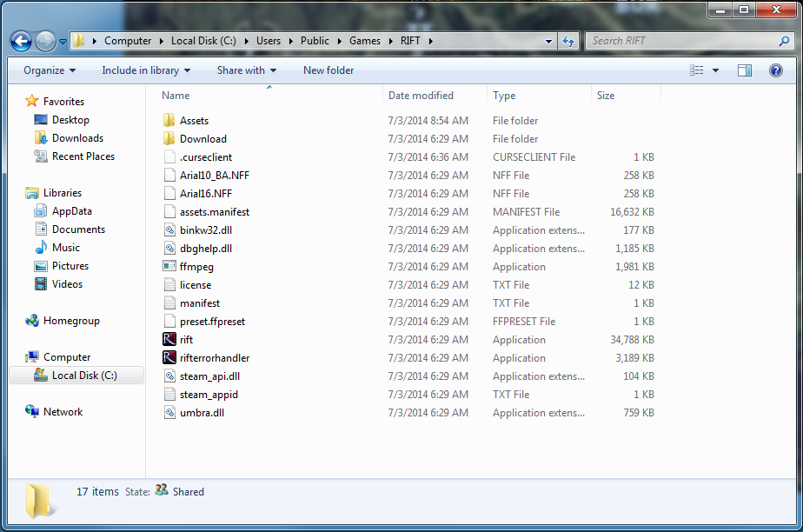Select the Arial16.NFF file icon
The height and width of the screenshot is (532, 803).
pos(169,194)
